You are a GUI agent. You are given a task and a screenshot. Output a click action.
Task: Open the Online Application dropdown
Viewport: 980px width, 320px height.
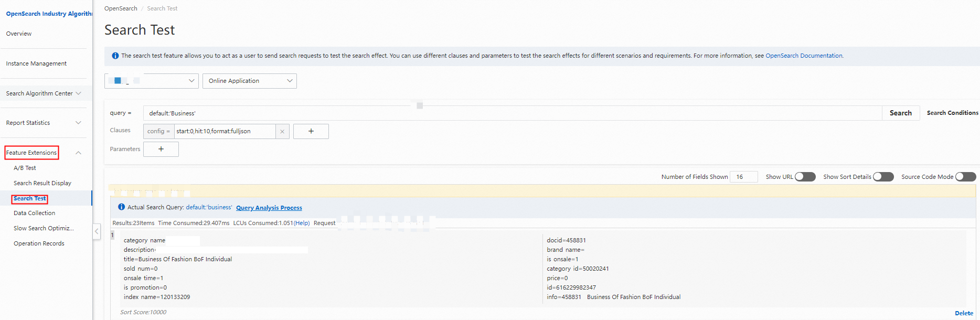coord(250,81)
